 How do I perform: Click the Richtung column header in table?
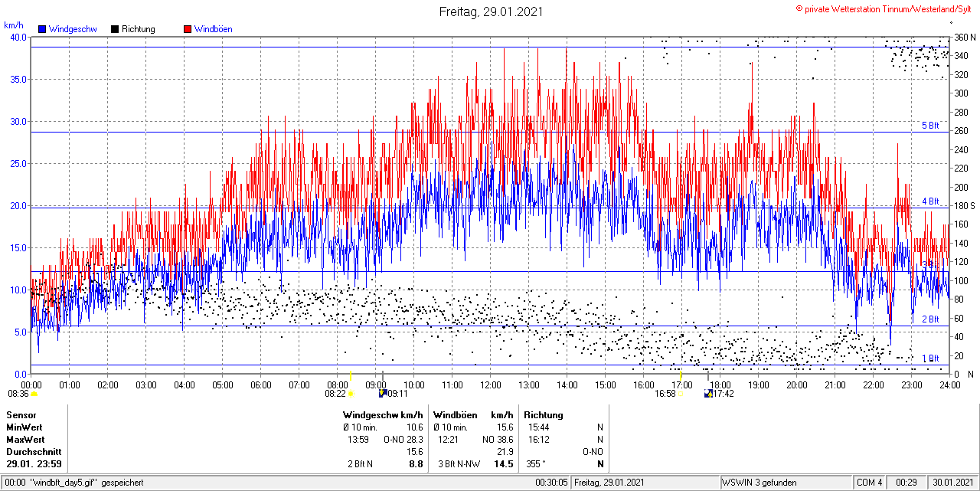(544, 415)
